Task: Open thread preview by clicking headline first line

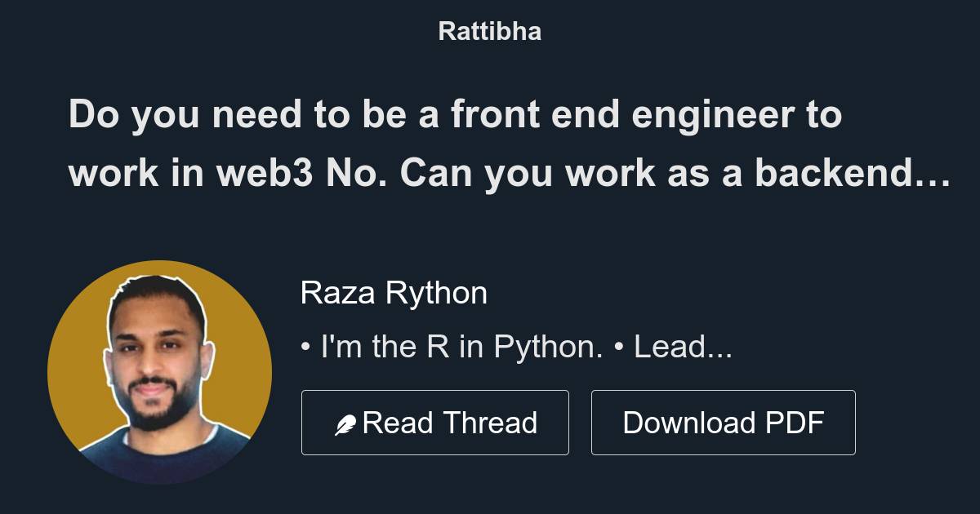Action: (456, 115)
